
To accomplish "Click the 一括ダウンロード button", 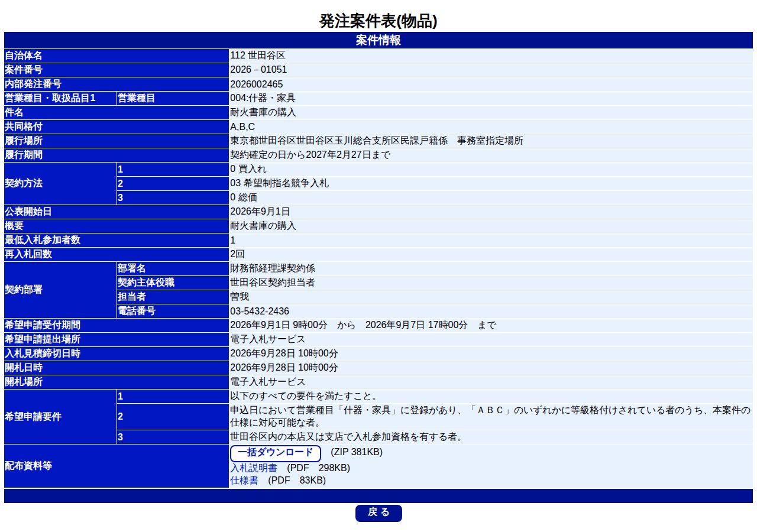I will pyautogui.click(x=276, y=453).
